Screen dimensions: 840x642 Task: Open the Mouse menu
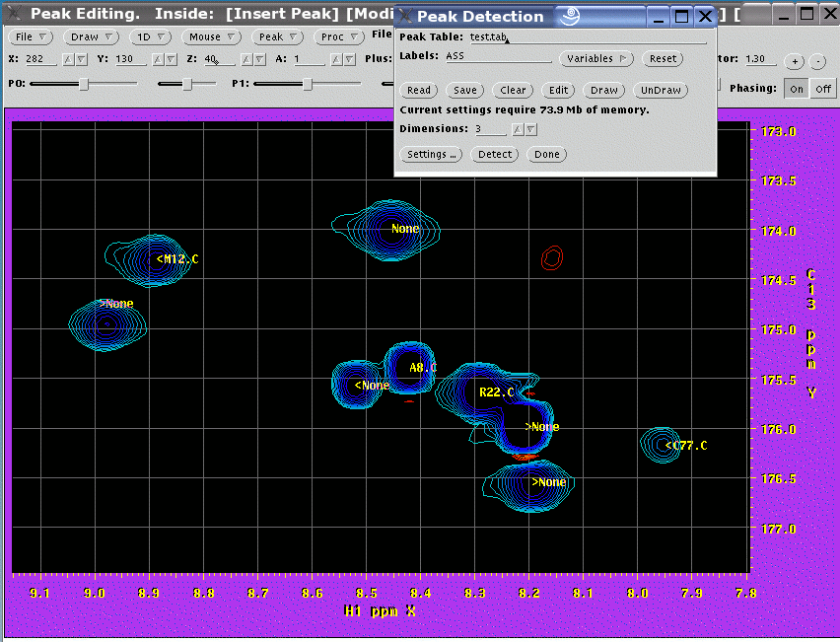212,36
